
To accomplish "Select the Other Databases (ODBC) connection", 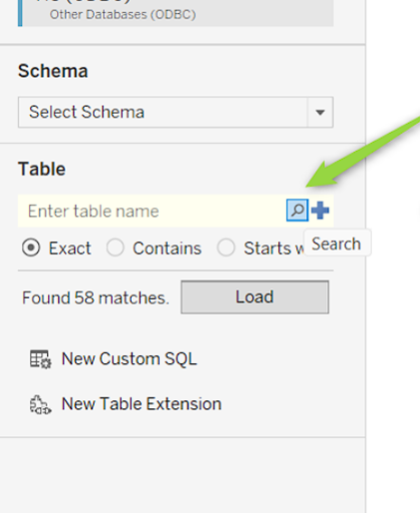I will (x=176, y=13).
